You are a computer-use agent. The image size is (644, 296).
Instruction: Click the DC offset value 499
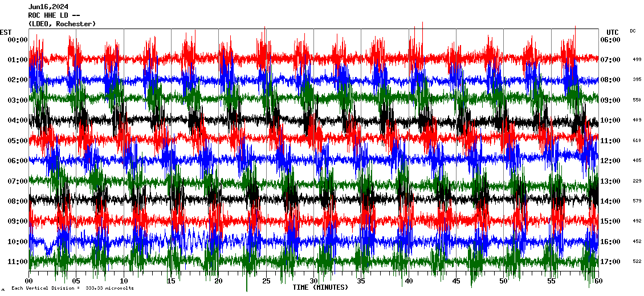coord(637,59)
